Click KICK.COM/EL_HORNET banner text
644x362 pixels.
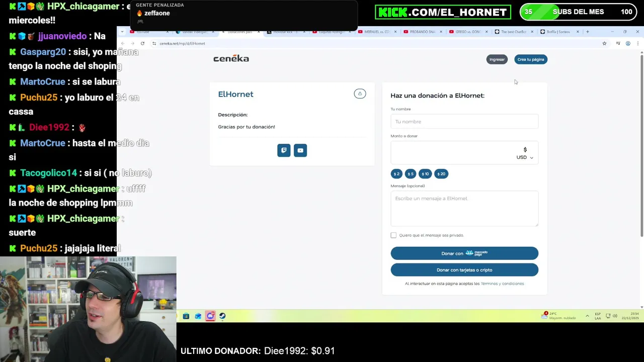[443, 12]
